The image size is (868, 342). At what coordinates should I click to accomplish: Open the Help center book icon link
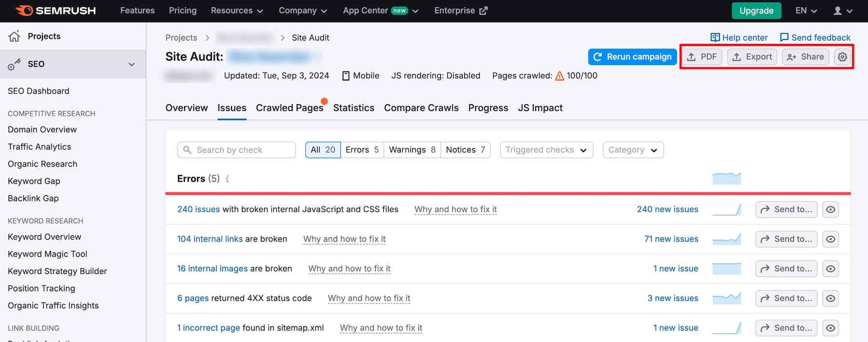pyautogui.click(x=715, y=38)
